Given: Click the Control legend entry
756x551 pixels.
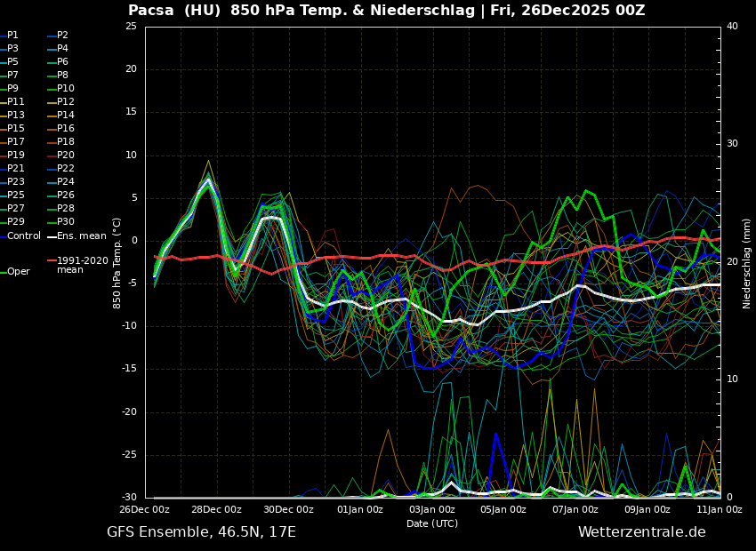Looking at the screenshot, I should point(24,236).
